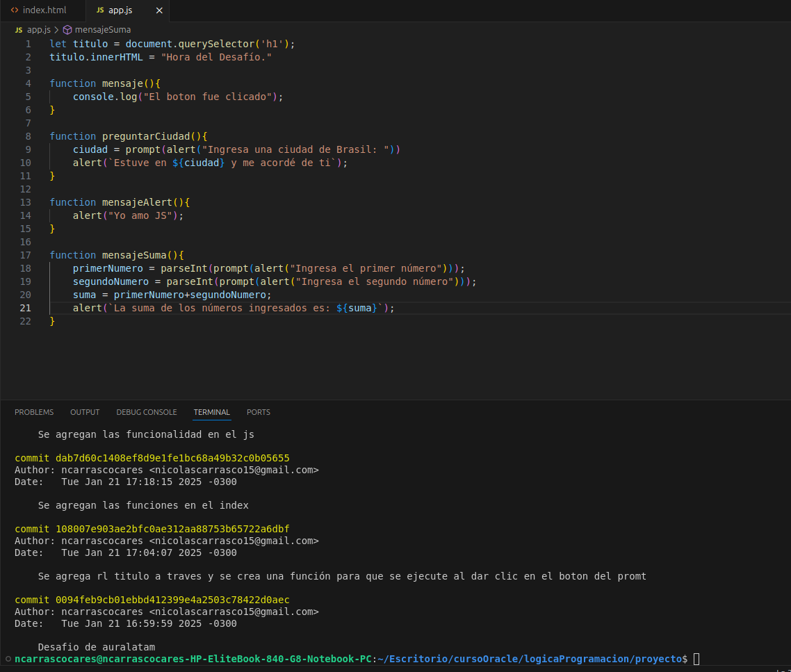The width and height of the screenshot is (791, 672).
Task: Click primerNumero variable on line 18
Action: click(108, 268)
